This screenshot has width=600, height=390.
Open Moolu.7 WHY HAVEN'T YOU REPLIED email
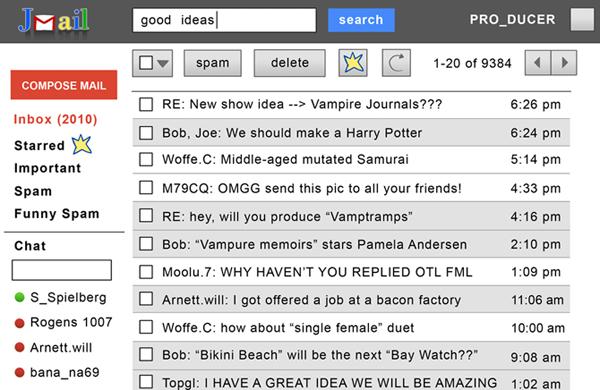tap(351, 272)
